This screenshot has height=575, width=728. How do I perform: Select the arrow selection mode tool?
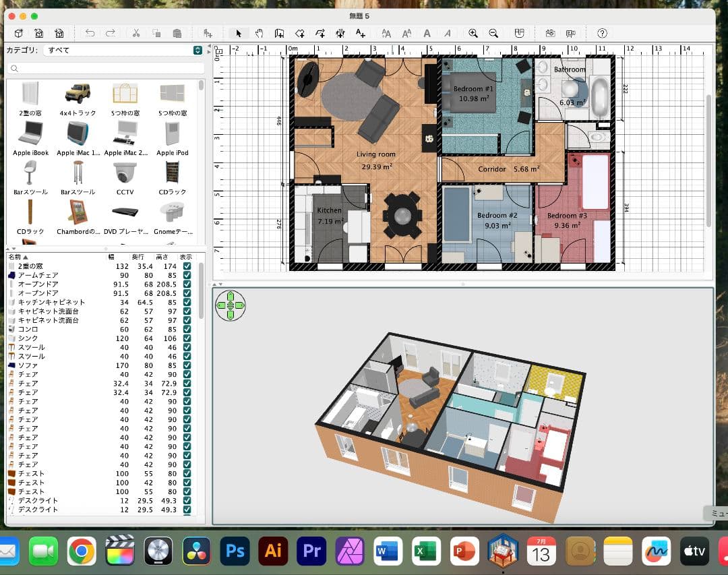[x=238, y=33]
